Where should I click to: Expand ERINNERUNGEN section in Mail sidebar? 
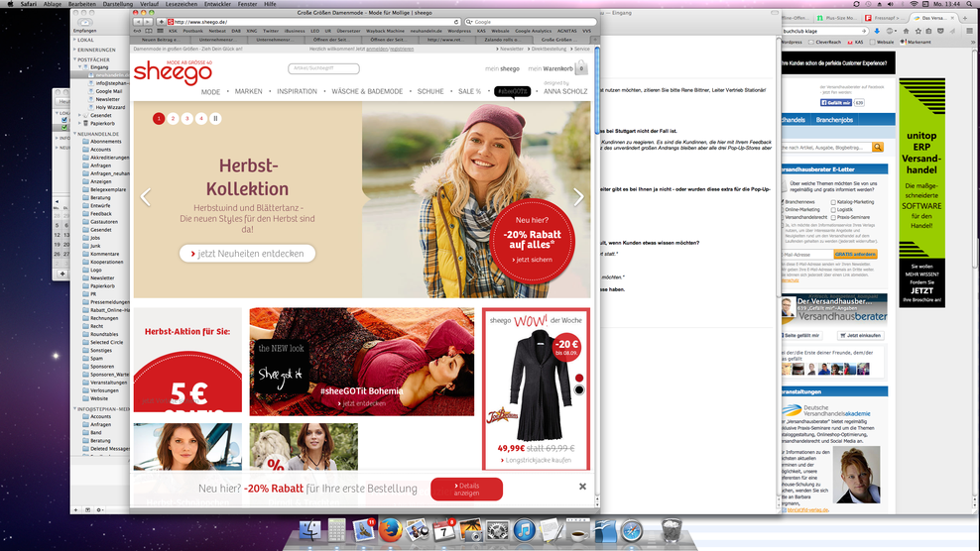pyautogui.click(x=74, y=50)
